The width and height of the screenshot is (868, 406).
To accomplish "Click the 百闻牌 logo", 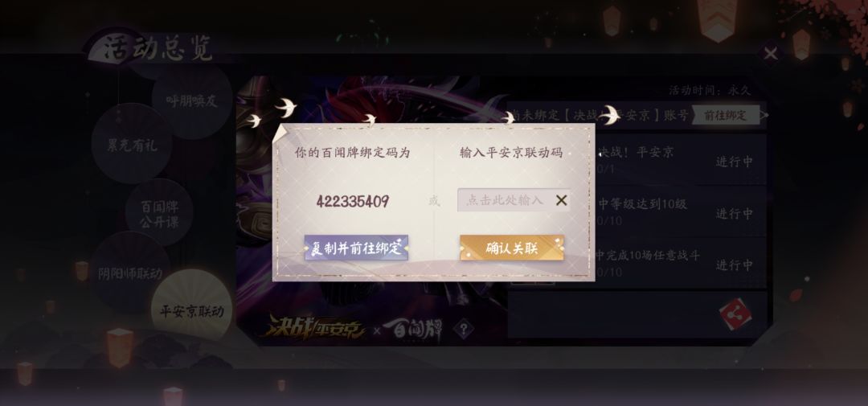I will click(x=413, y=330).
